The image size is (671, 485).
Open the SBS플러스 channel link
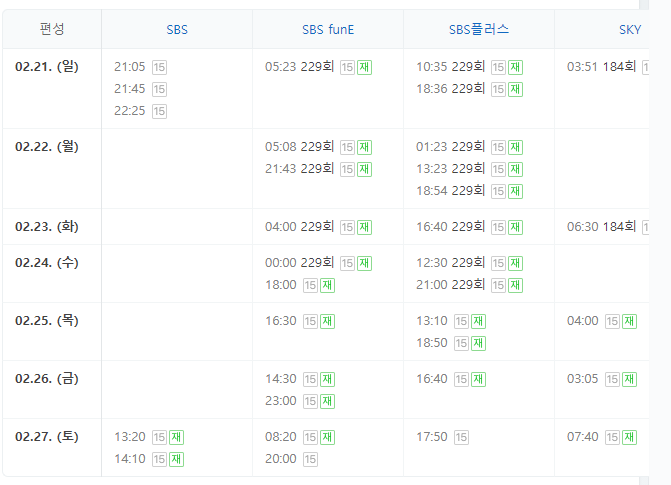click(x=479, y=30)
